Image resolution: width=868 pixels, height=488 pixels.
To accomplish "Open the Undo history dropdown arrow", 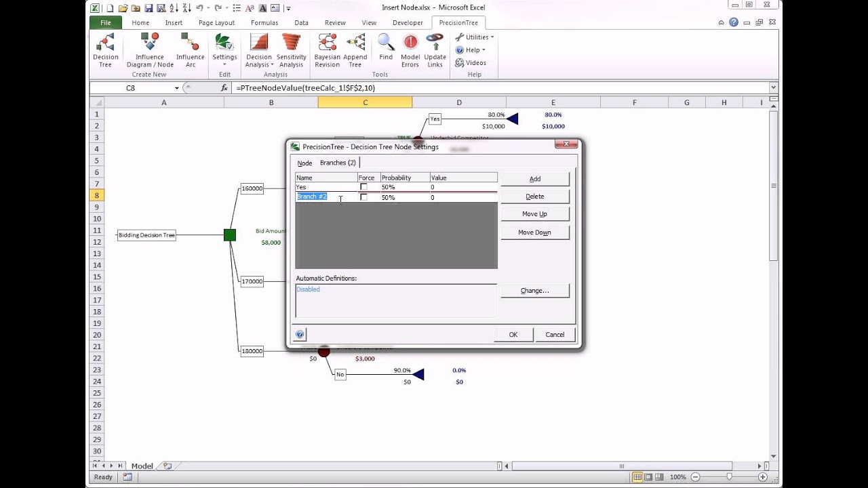I will point(208,8).
